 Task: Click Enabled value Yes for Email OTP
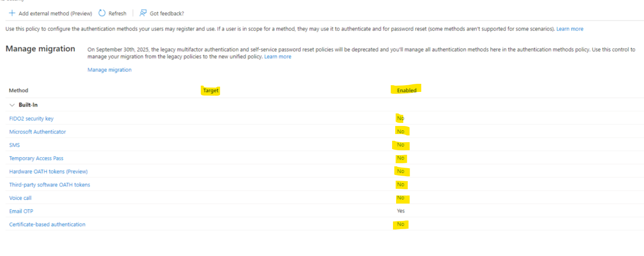tap(401, 211)
